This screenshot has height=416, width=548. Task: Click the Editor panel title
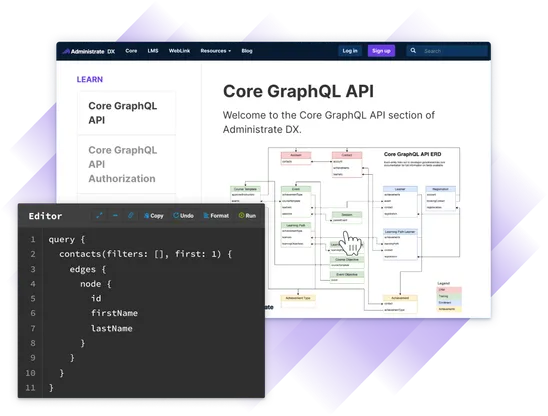pos(45,216)
